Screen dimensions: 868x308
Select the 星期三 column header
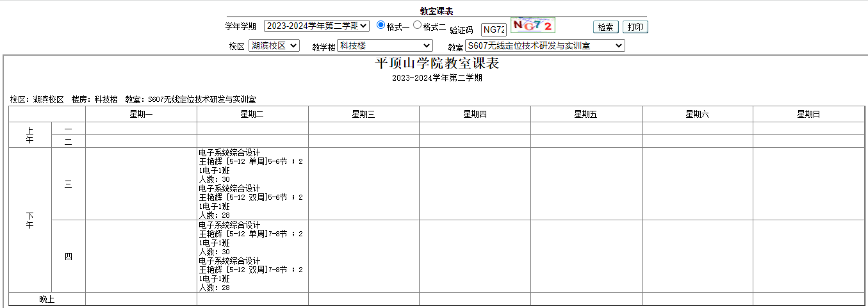[363, 114]
